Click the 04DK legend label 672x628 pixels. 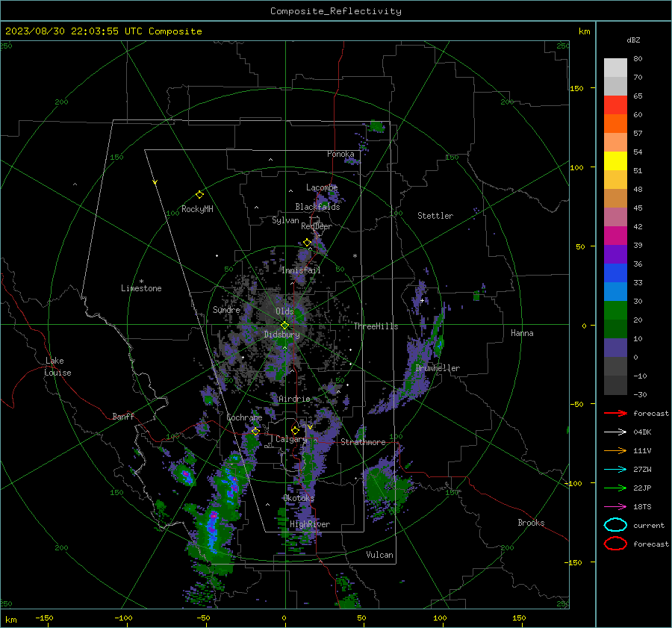(642, 432)
